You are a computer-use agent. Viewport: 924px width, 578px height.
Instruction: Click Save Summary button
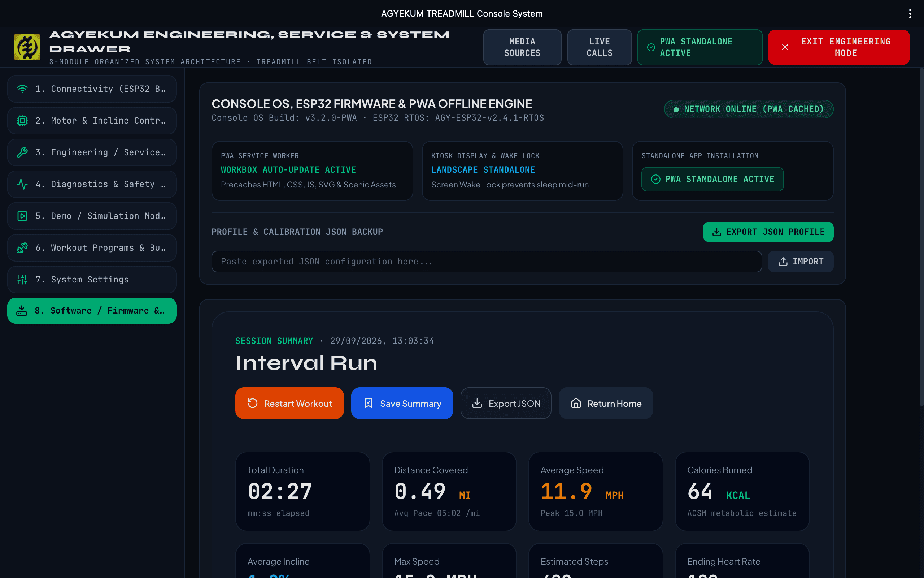click(x=402, y=403)
